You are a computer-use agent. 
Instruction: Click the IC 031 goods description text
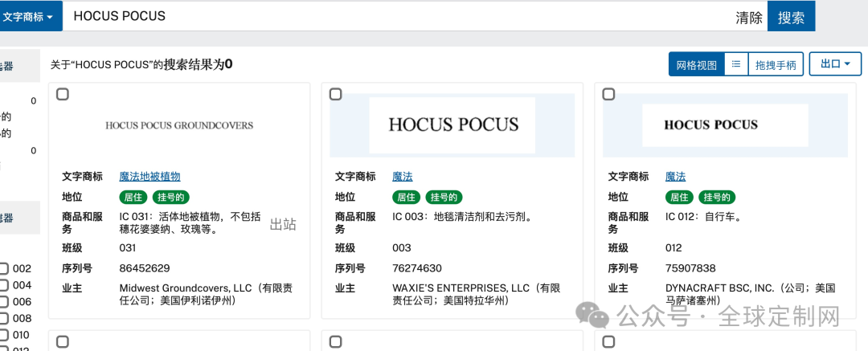pos(190,222)
